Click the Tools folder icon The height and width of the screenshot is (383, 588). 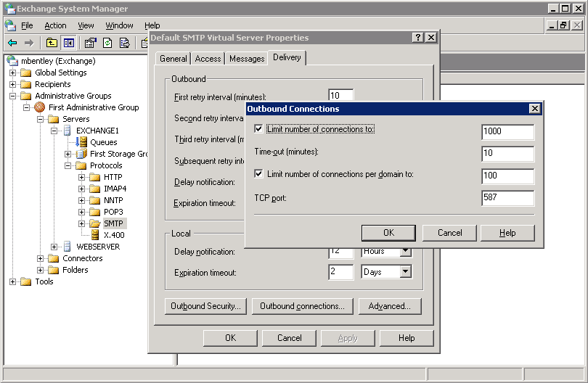pyautogui.click(x=26, y=281)
